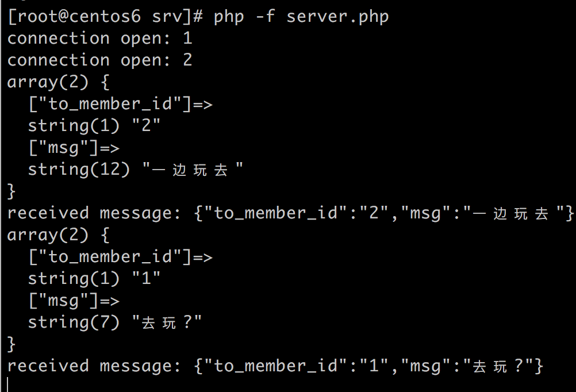Click the string(12) message value line
576x392 pixels.
[136, 170]
